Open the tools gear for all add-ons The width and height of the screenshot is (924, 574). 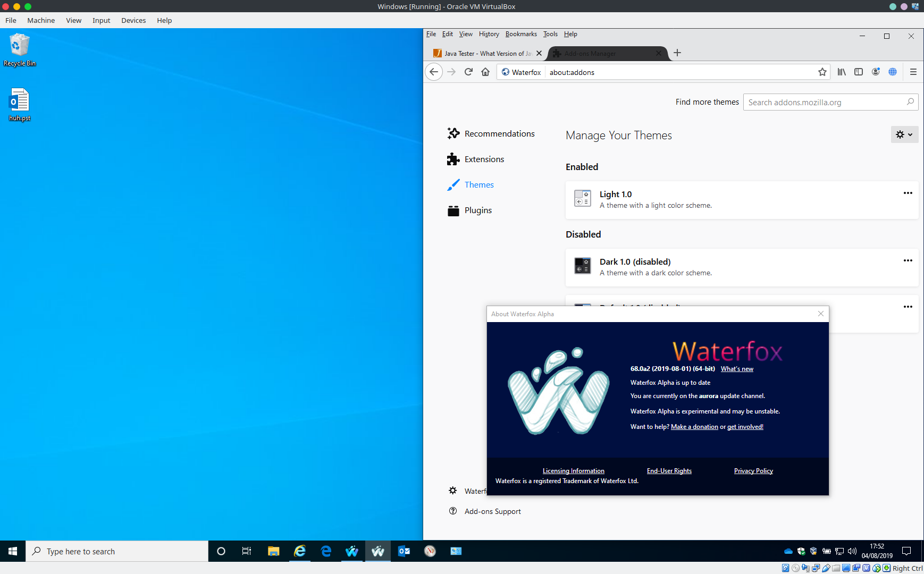click(x=904, y=134)
